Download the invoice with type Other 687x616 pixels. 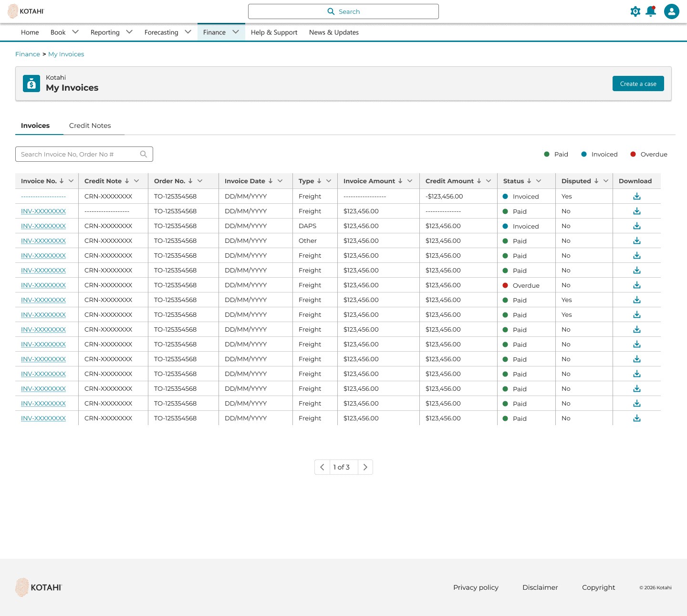tap(637, 240)
